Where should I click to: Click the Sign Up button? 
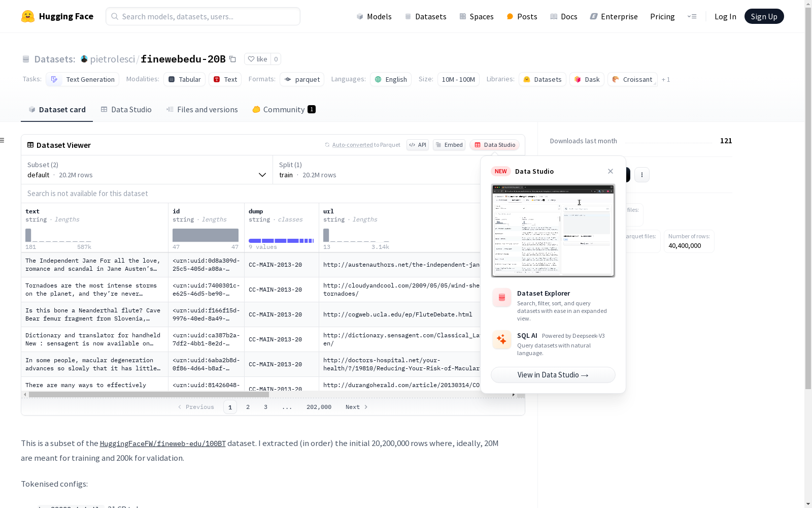(764, 16)
